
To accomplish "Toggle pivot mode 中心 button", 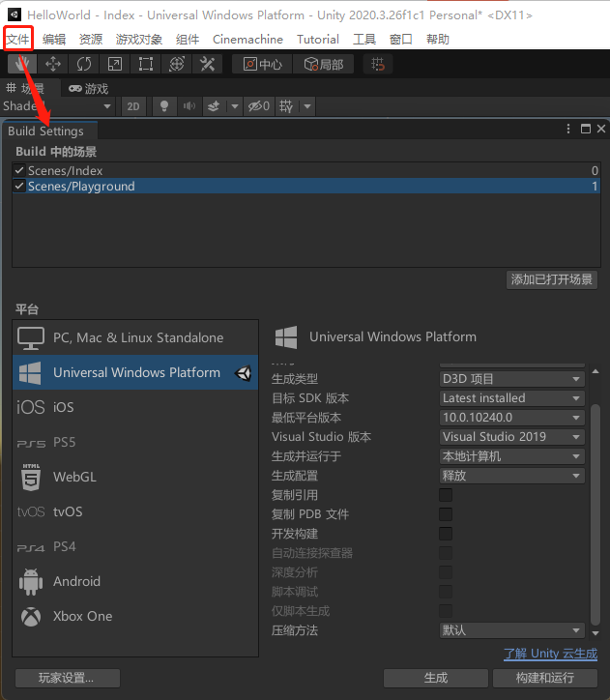I will [x=262, y=64].
